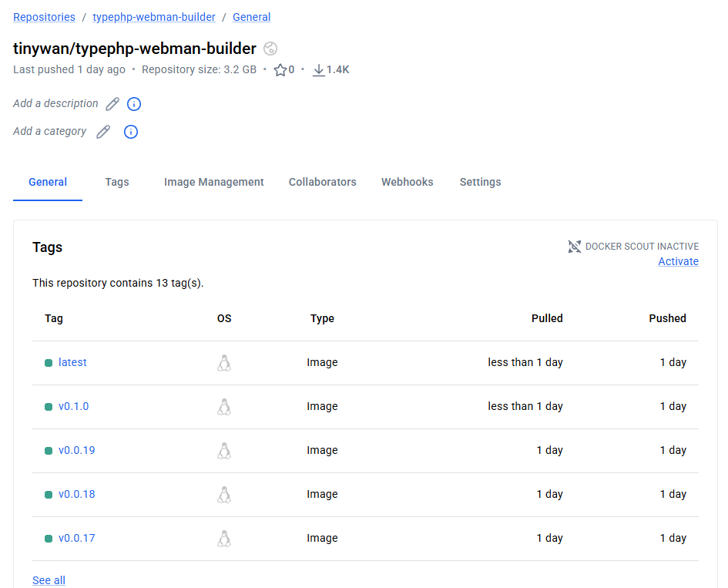The height and width of the screenshot is (588, 728).
Task: Activate Docker Scout via Activate link
Action: pos(679,261)
